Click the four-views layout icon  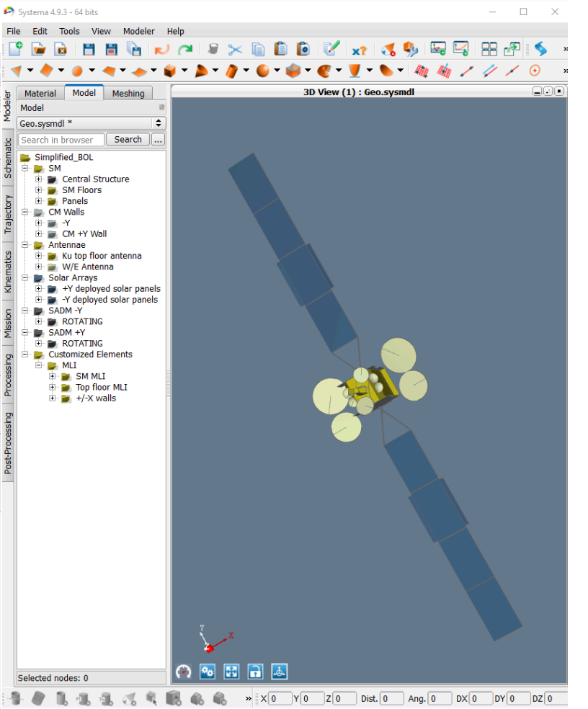tap(489, 49)
